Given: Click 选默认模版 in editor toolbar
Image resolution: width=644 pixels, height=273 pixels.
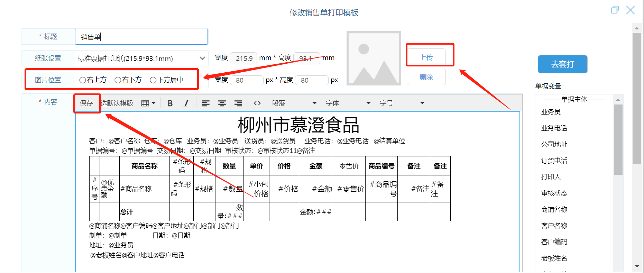Looking at the screenshot, I should [x=117, y=103].
